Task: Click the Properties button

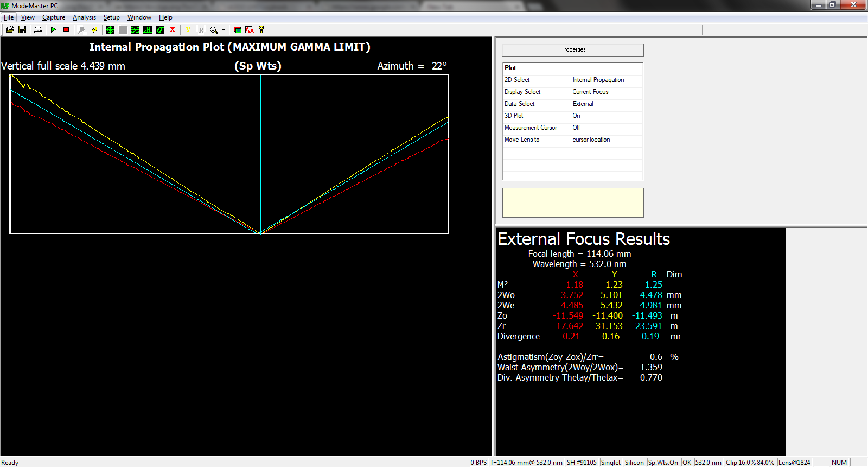Action: [x=573, y=50]
